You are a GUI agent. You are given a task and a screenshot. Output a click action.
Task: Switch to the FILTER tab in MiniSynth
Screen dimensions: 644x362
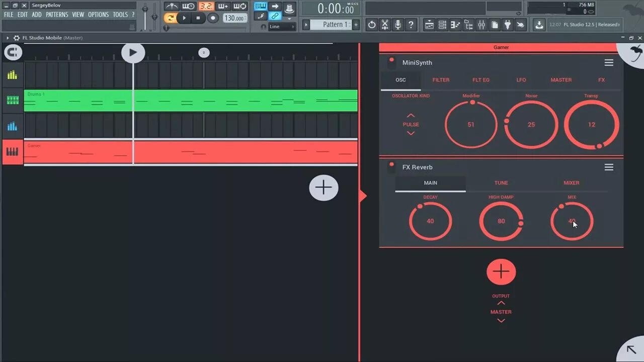coord(441,80)
